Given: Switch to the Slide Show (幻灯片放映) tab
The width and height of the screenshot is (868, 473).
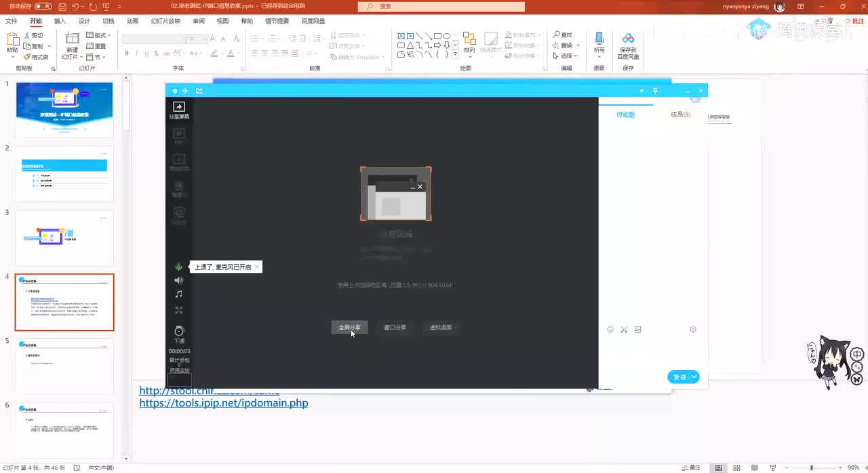Looking at the screenshot, I should [x=165, y=21].
